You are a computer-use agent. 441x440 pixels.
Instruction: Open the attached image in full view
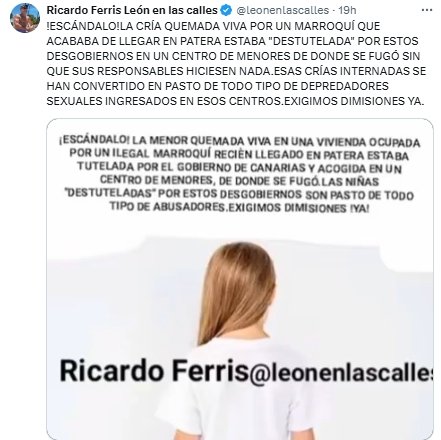(x=240, y=279)
